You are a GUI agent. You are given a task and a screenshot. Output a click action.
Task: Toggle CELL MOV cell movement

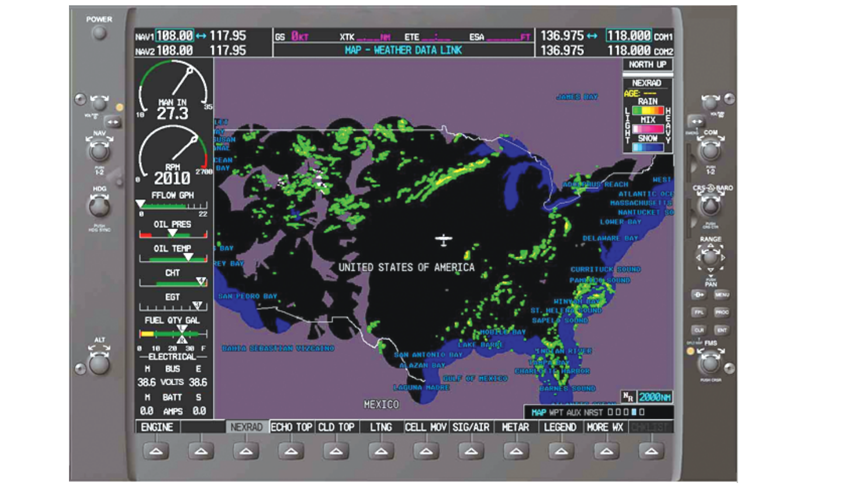(426, 427)
